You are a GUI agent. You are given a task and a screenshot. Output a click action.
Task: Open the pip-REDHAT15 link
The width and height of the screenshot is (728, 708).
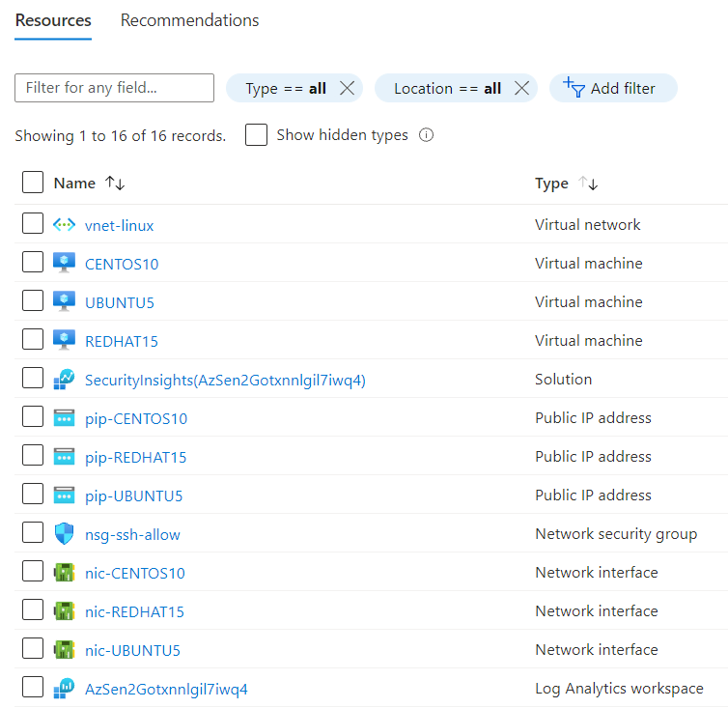point(135,458)
